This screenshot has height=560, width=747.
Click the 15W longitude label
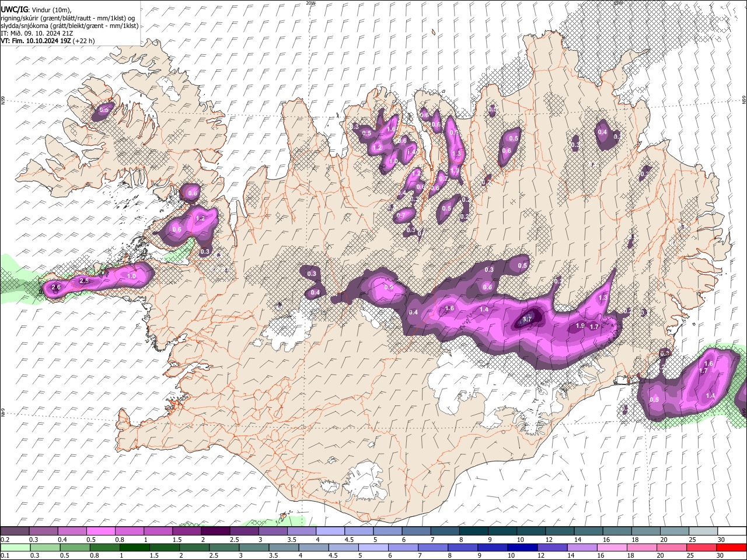point(619,3)
